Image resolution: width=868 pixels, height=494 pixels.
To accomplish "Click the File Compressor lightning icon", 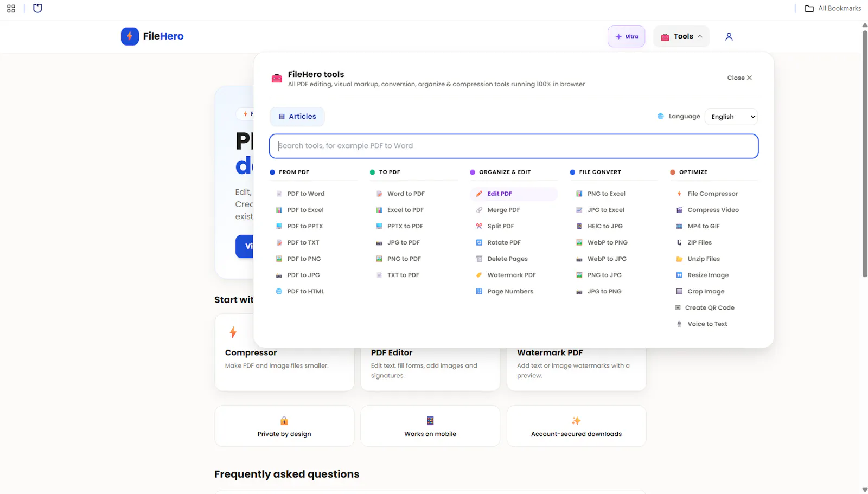I will pos(679,194).
